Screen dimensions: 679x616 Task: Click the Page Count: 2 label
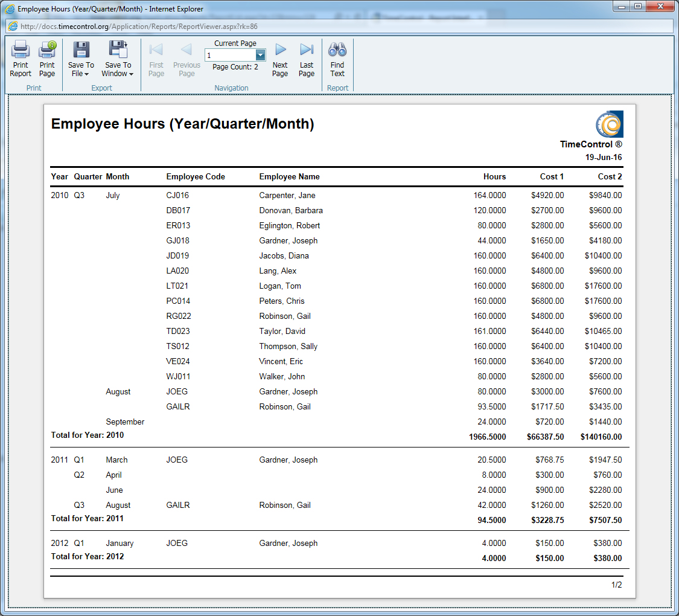(235, 67)
